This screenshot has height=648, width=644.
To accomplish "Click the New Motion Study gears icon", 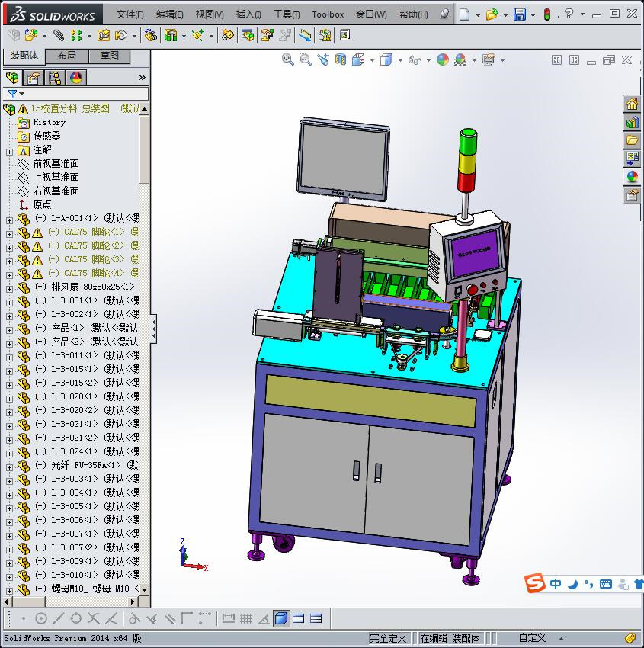I will pyautogui.click(x=227, y=36).
